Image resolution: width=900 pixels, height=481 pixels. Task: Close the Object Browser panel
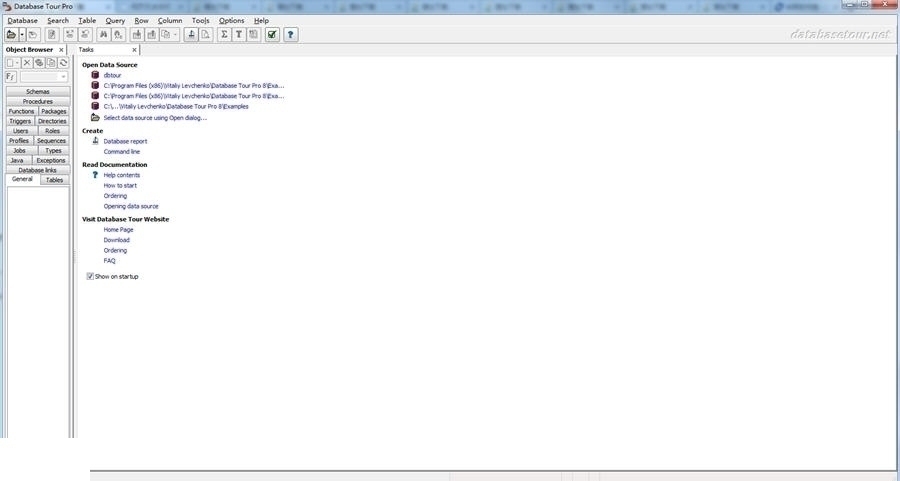click(61, 50)
